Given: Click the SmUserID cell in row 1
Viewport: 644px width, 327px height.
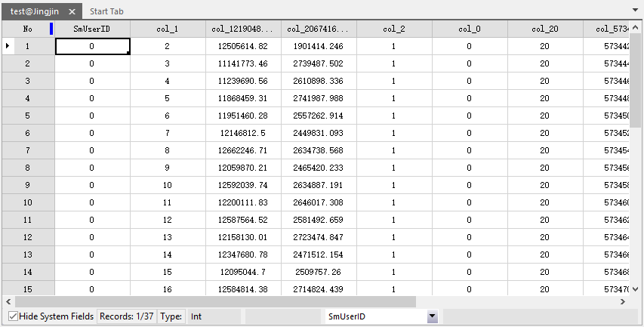Looking at the screenshot, I should click(92, 46).
